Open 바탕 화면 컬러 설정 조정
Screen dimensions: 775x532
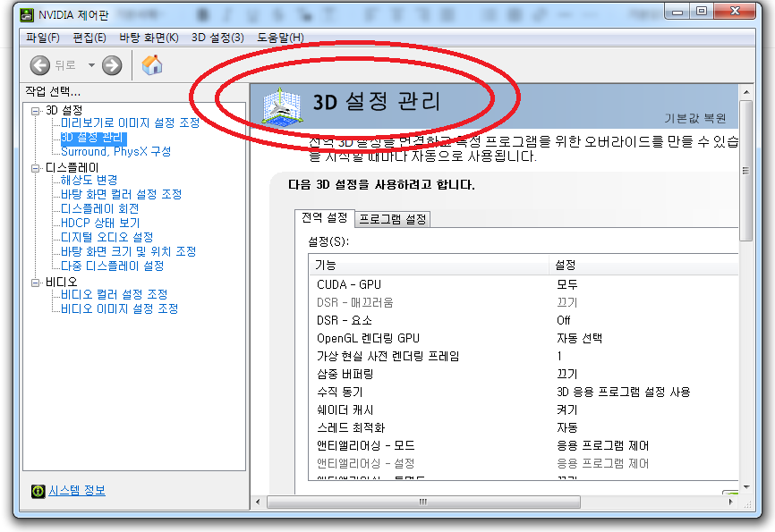pyautogui.click(x=121, y=194)
